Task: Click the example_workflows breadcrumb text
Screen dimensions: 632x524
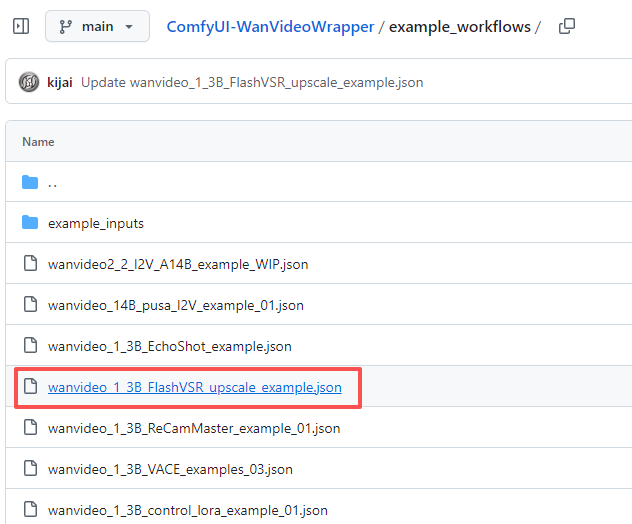Action: [x=459, y=27]
